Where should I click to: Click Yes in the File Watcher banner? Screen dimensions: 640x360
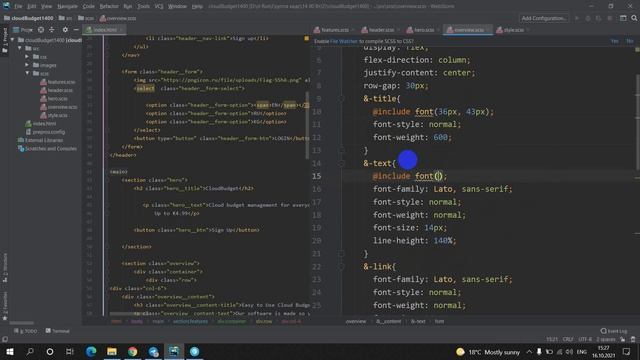click(615, 41)
